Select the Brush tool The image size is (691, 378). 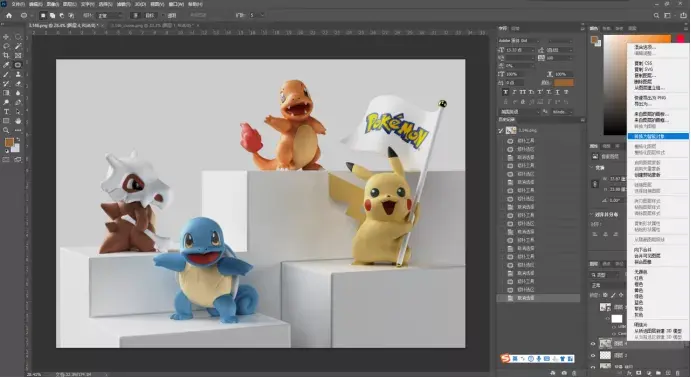(x=6, y=74)
